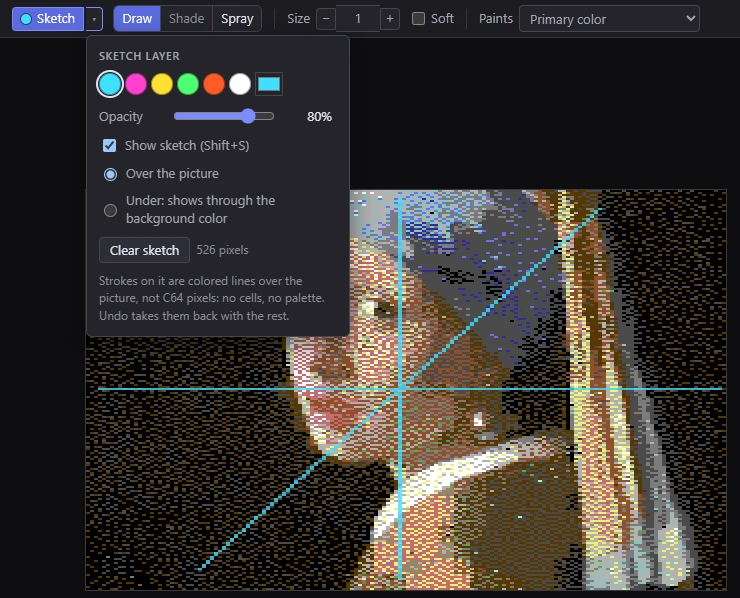Open the Sketch tool dropdown arrow
740x598 pixels.
pos(94,19)
